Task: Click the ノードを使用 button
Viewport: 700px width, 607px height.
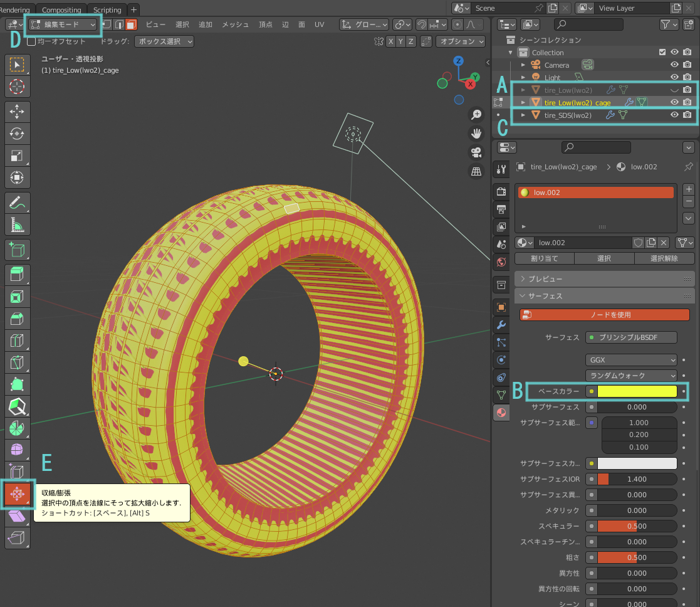Action: (605, 315)
